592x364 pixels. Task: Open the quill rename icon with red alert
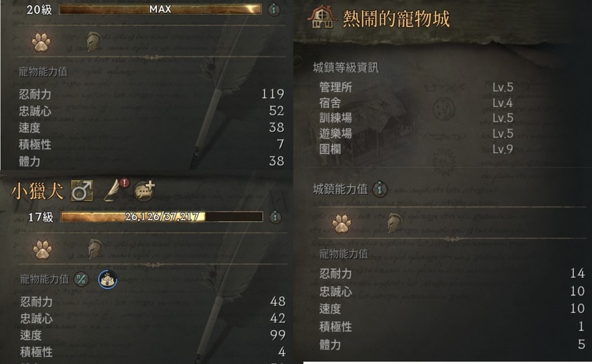click(117, 189)
